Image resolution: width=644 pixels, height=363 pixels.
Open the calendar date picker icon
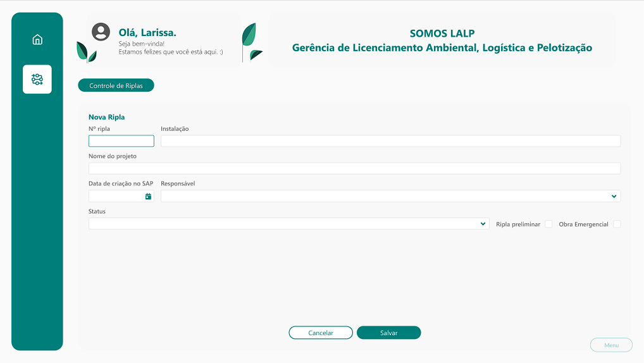point(148,197)
